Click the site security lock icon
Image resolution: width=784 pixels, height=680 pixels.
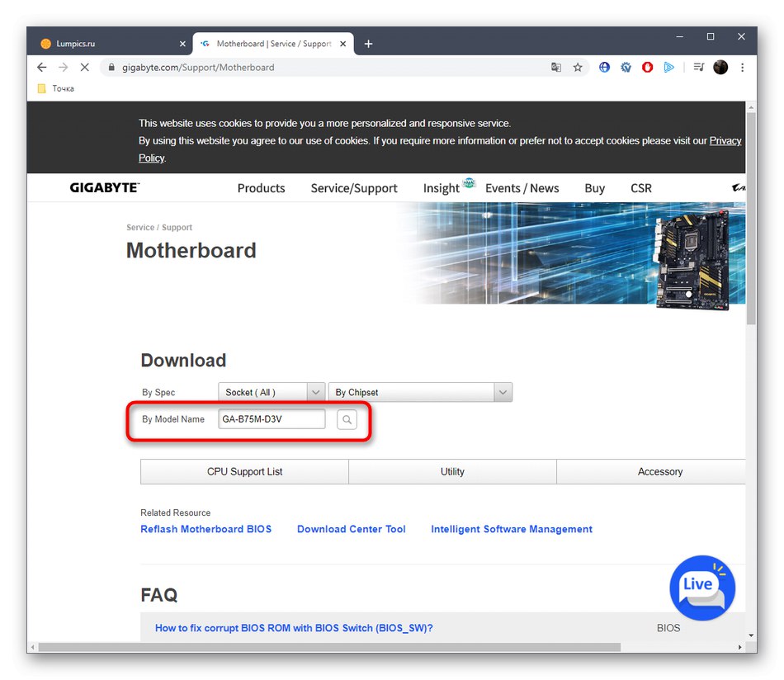click(111, 67)
